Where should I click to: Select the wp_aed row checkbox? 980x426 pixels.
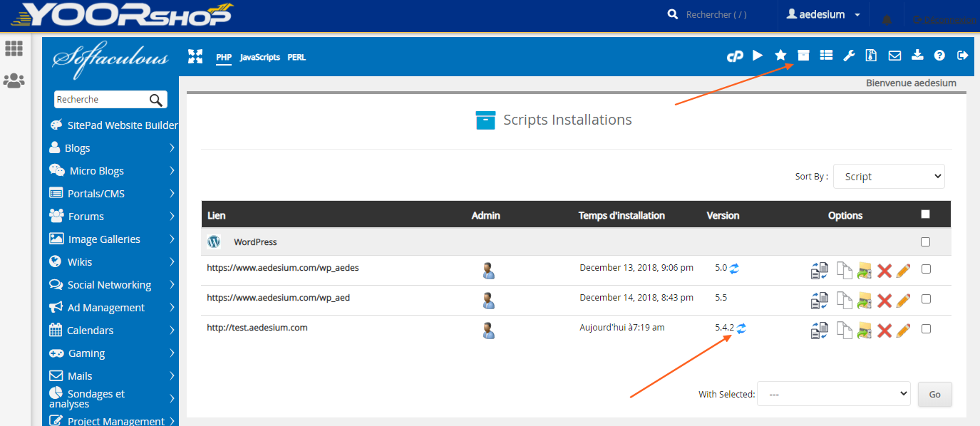[x=926, y=299]
